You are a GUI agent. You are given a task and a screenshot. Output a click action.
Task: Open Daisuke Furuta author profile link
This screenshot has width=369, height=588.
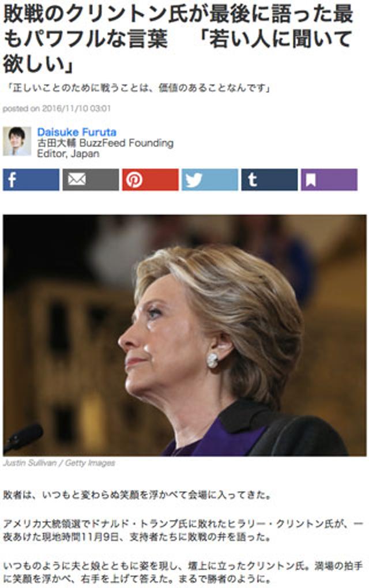tap(77, 132)
